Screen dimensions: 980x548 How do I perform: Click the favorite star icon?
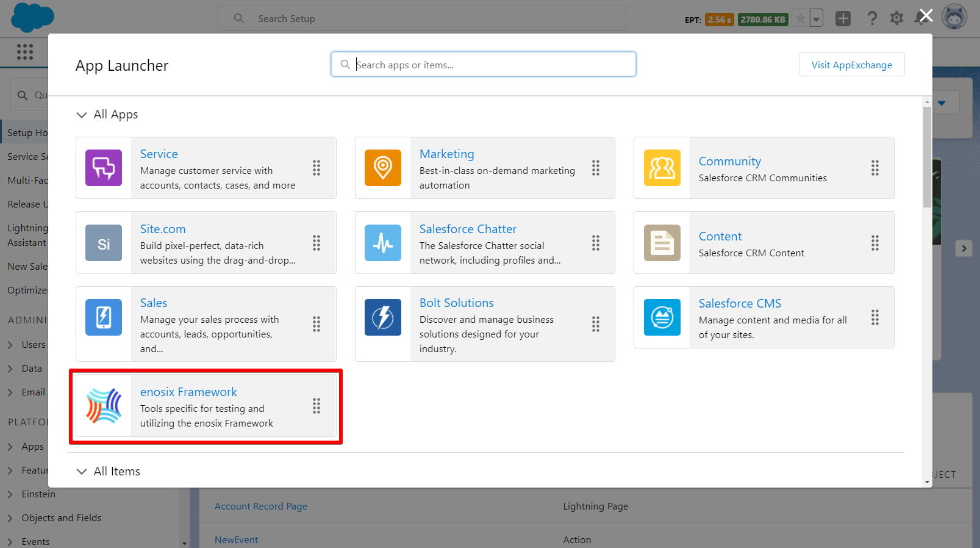[x=800, y=19]
